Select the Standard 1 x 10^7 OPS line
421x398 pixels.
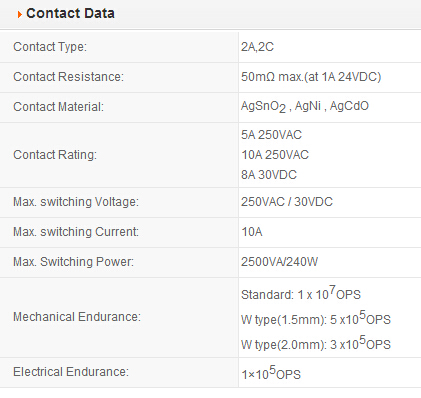pyautogui.click(x=301, y=293)
